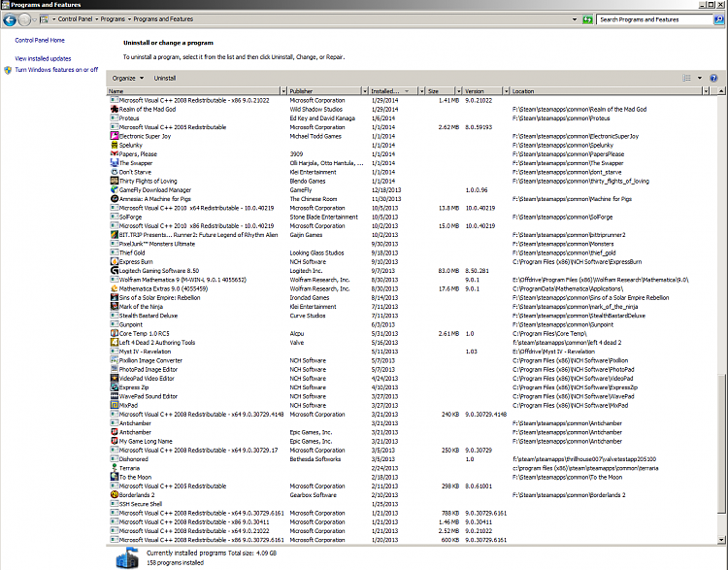
Task: Sort by the Version column header
Action: click(482, 91)
